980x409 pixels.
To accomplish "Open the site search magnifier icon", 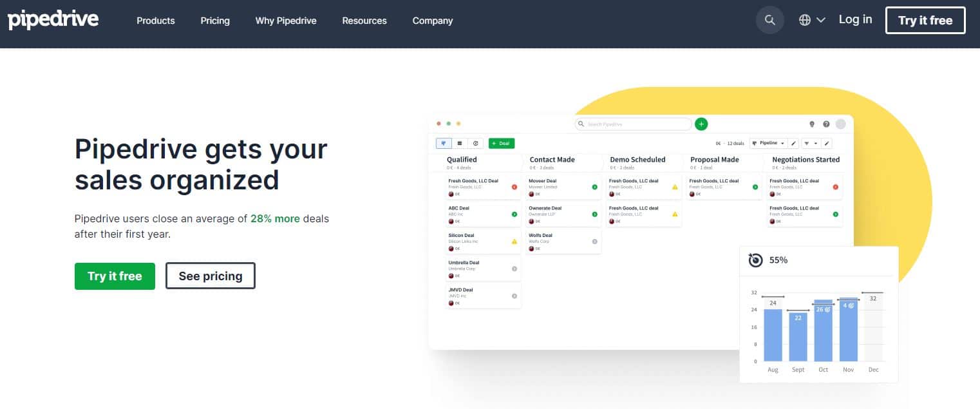I will pyautogui.click(x=769, y=20).
